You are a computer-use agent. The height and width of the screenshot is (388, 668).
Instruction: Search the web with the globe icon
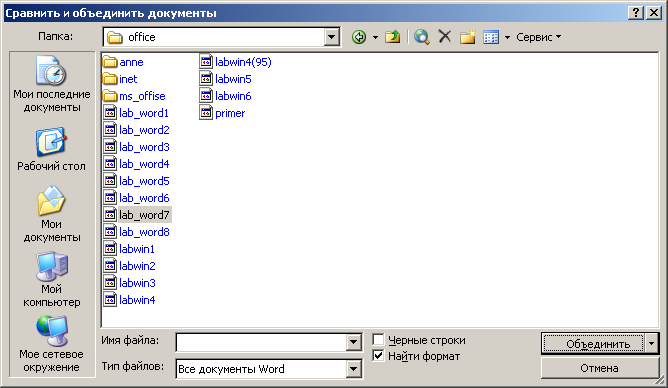click(421, 37)
